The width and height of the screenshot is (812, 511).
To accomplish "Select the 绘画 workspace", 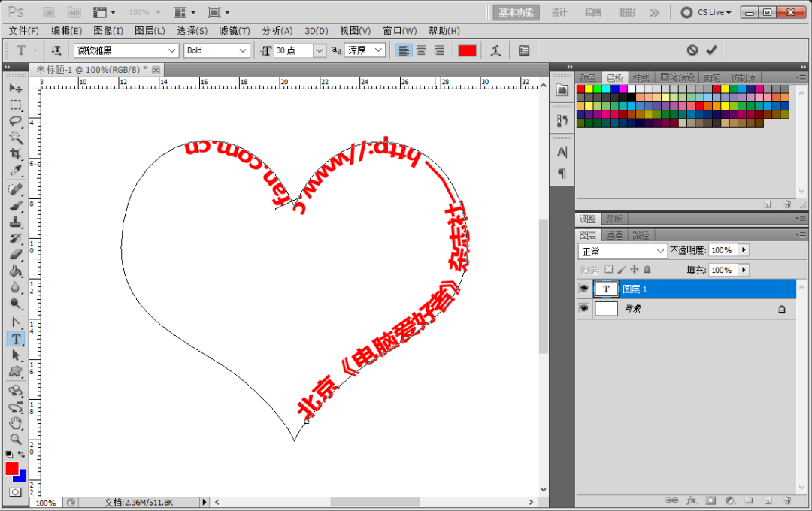I will 593,13.
